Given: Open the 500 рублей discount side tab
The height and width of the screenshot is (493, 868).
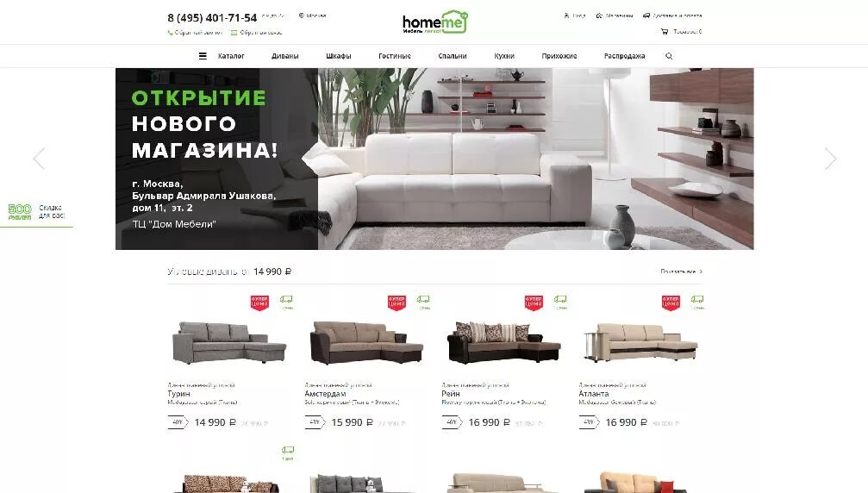Looking at the screenshot, I should point(36,212).
